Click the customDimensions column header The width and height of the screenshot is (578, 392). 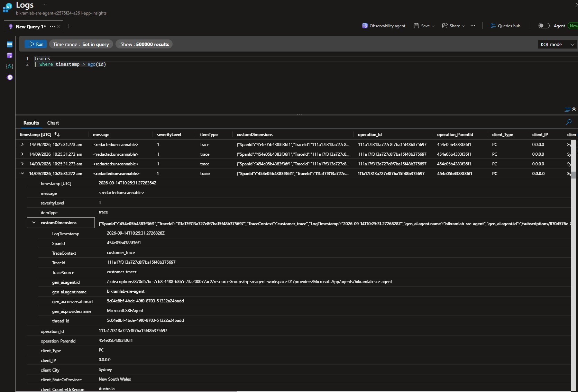[x=255, y=134]
